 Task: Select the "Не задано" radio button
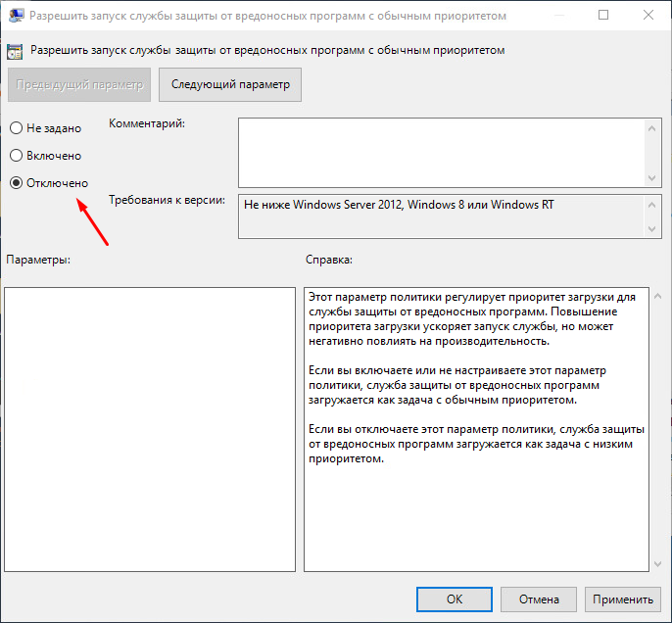point(17,128)
